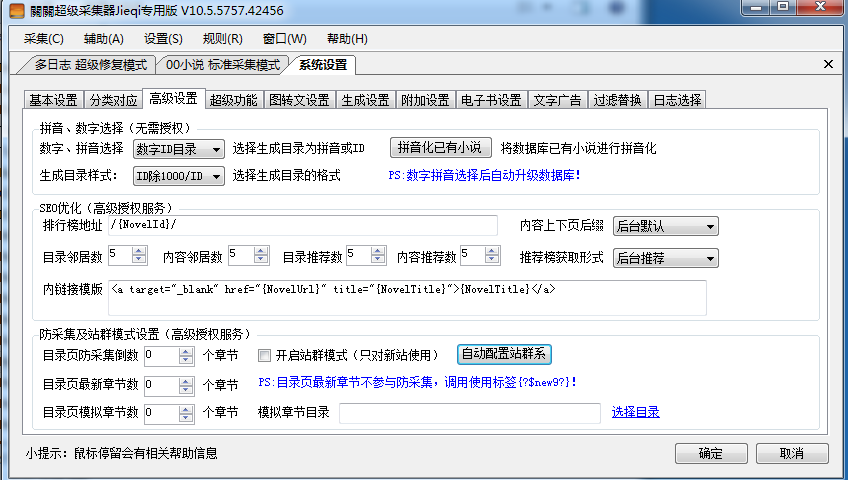Decrease 目录页最新章节数 with down arrow
Screen dimensions: 848x480
[186, 390]
